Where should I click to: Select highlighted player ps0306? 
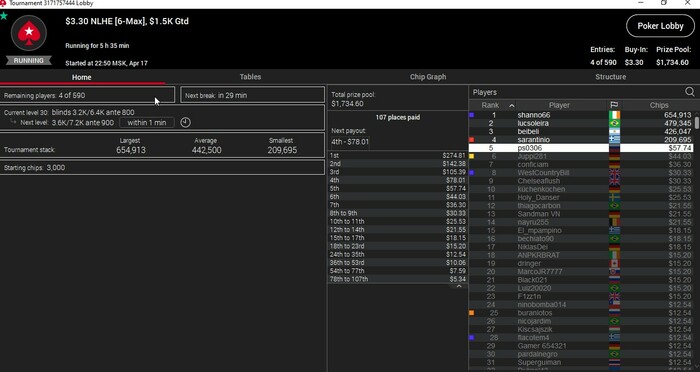coord(581,148)
